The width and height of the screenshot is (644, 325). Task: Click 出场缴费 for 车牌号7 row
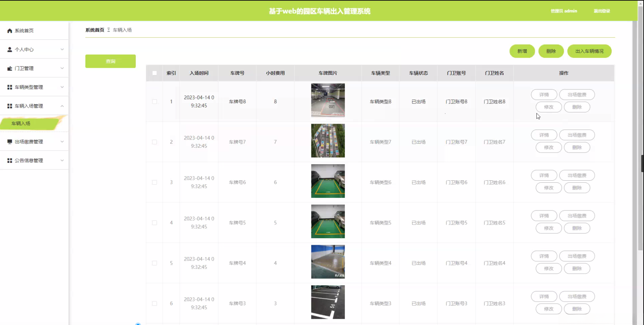pos(577,135)
